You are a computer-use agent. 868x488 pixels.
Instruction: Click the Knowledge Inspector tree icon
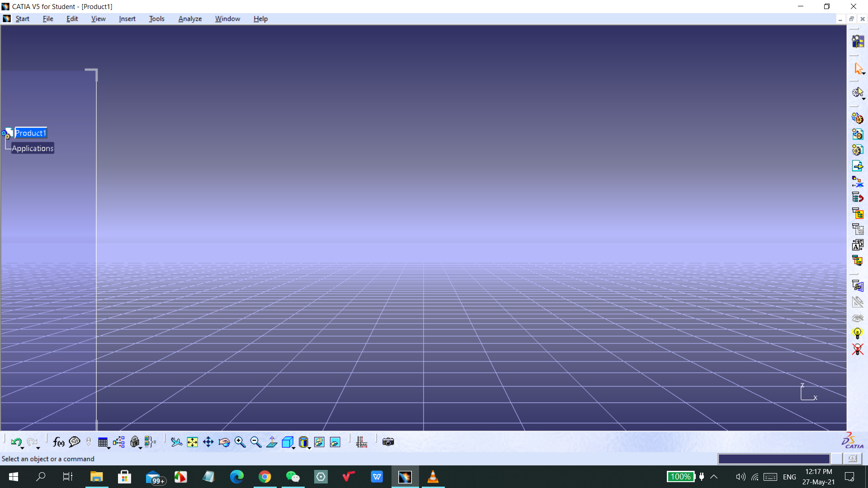pos(119,442)
